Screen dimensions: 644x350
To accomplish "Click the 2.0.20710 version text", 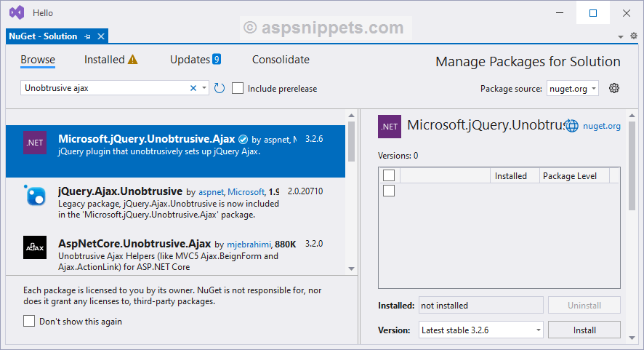I will 305,191.
